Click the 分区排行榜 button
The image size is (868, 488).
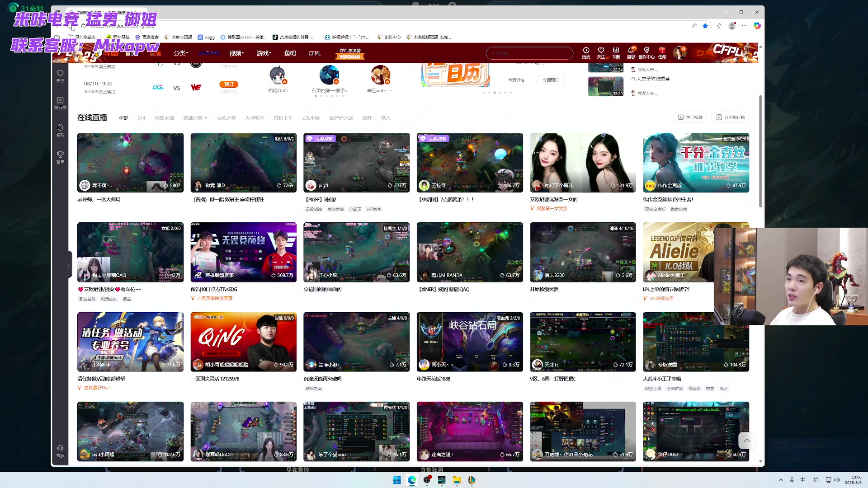731,117
